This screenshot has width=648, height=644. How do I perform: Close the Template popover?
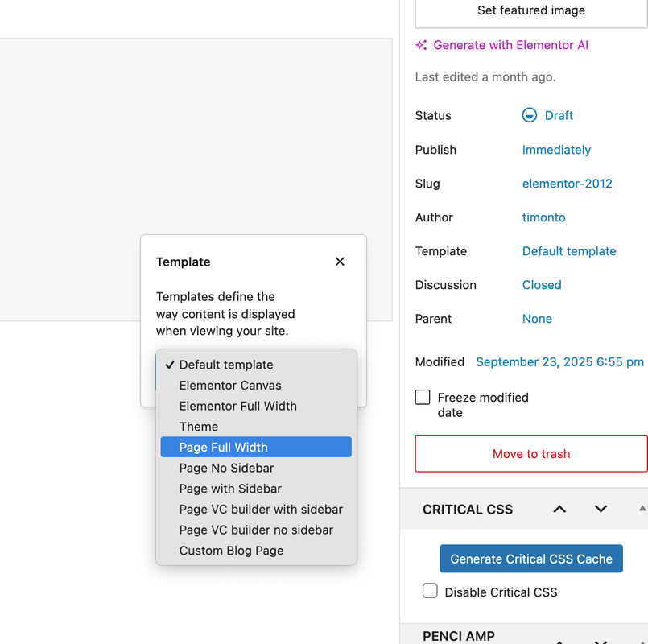point(340,262)
